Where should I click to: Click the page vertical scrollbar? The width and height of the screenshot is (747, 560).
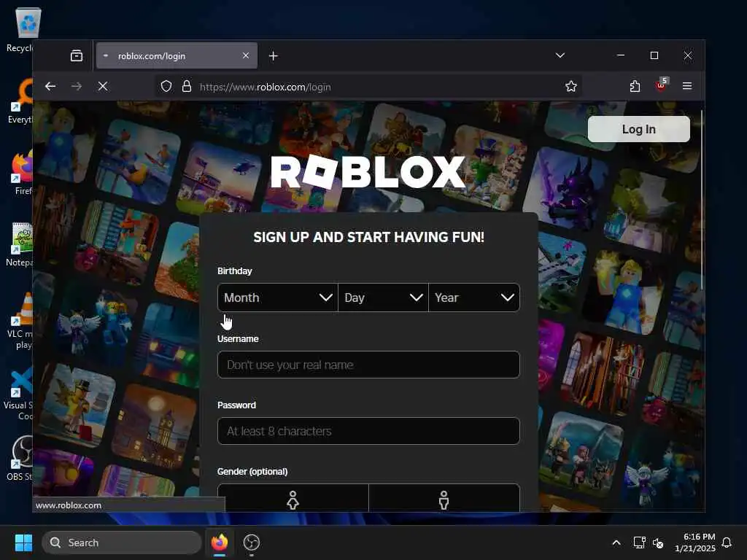point(702,200)
